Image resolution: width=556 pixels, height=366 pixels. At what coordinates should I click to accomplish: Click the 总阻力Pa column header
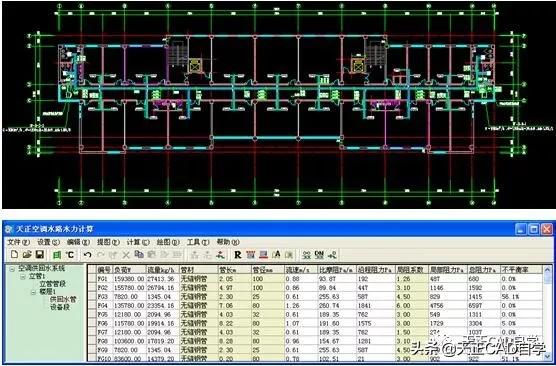pyautogui.click(x=483, y=270)
